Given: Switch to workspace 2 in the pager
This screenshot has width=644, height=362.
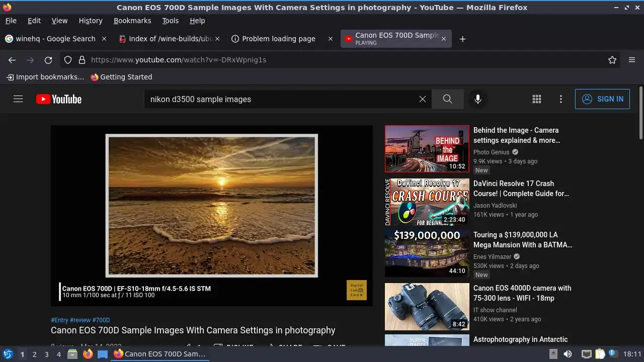Looking at the screenshot, I should (34, 354).
